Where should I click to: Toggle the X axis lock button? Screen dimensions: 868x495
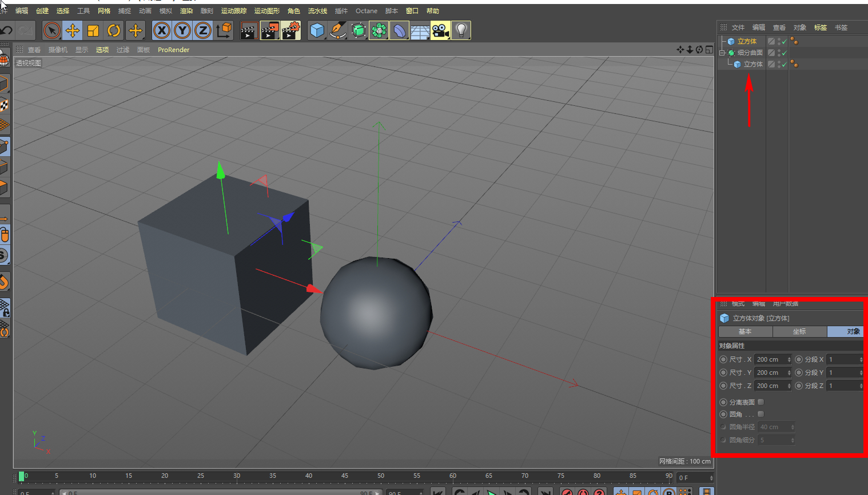[162, 30]
